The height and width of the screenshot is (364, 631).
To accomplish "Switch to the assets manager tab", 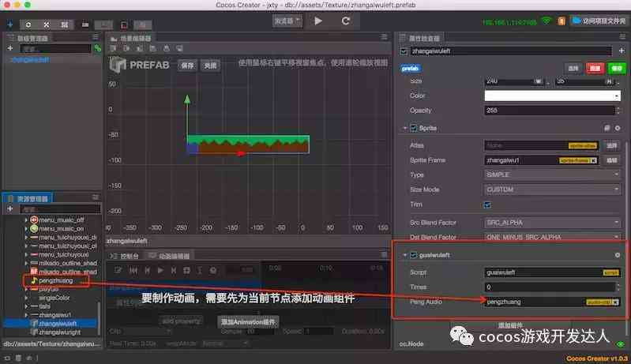I will pyautogui.click(x=28, y=199).
